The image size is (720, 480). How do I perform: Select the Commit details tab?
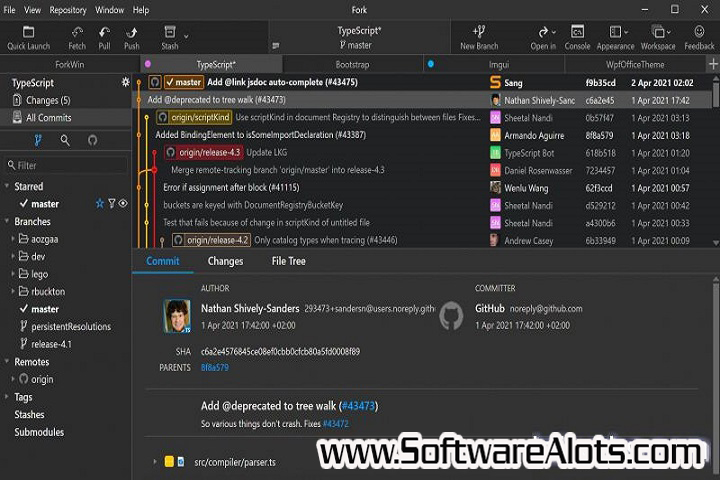[163, 261]
